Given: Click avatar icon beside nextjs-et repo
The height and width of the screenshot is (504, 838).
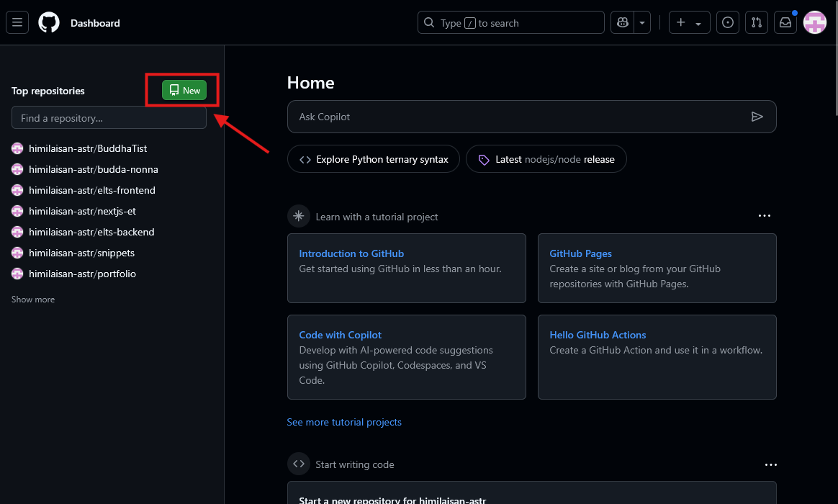Looking at the screenshot, I should [17, 211].
